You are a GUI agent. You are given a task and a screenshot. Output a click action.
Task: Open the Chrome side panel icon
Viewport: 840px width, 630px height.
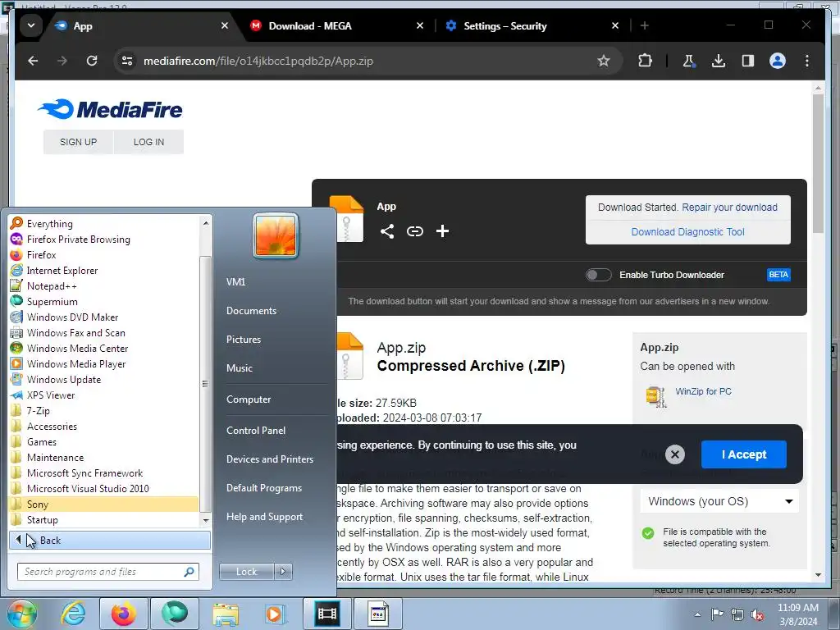coord(748,61)
